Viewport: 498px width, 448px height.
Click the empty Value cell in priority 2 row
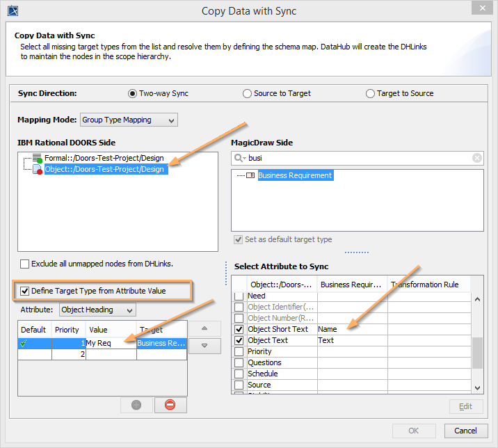111,354
